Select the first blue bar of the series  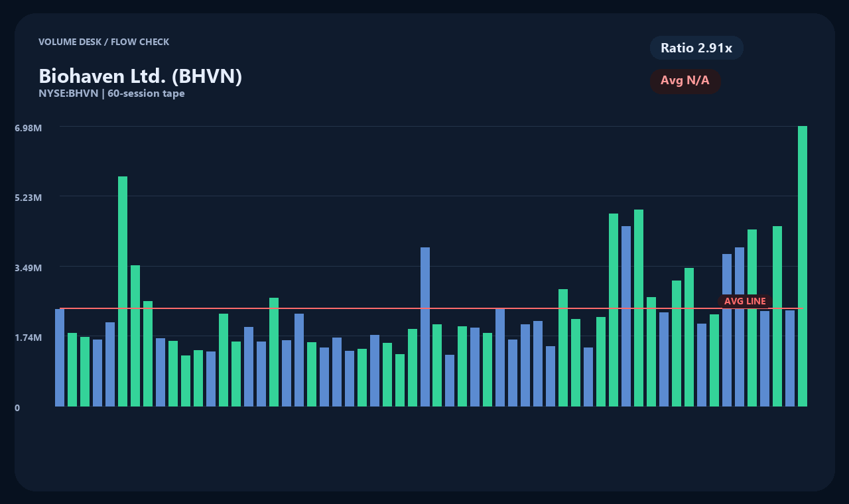(60, 357)
